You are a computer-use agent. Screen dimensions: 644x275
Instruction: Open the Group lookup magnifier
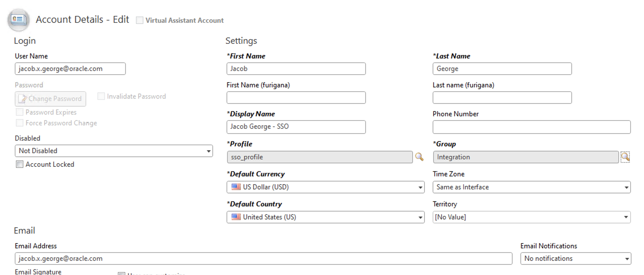pos(625,157)
